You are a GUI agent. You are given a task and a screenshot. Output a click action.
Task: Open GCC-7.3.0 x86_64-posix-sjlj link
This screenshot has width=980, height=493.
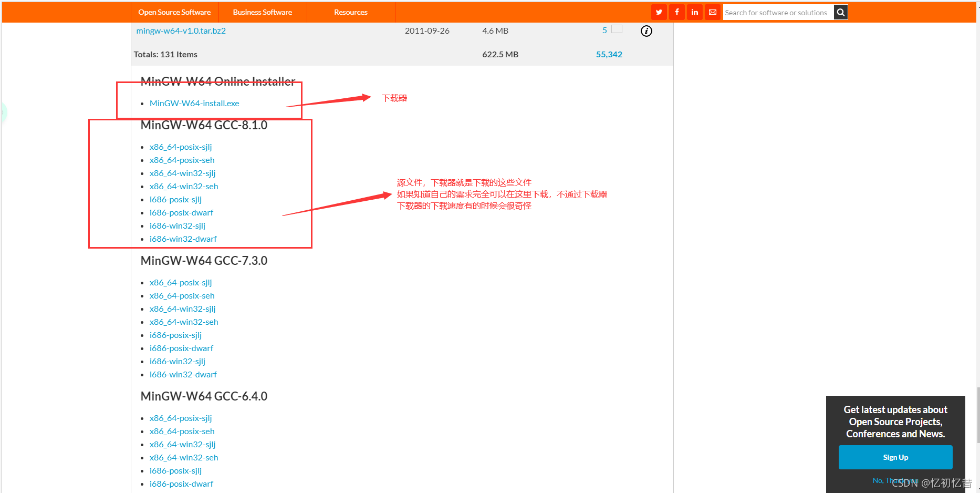point(181,282)
